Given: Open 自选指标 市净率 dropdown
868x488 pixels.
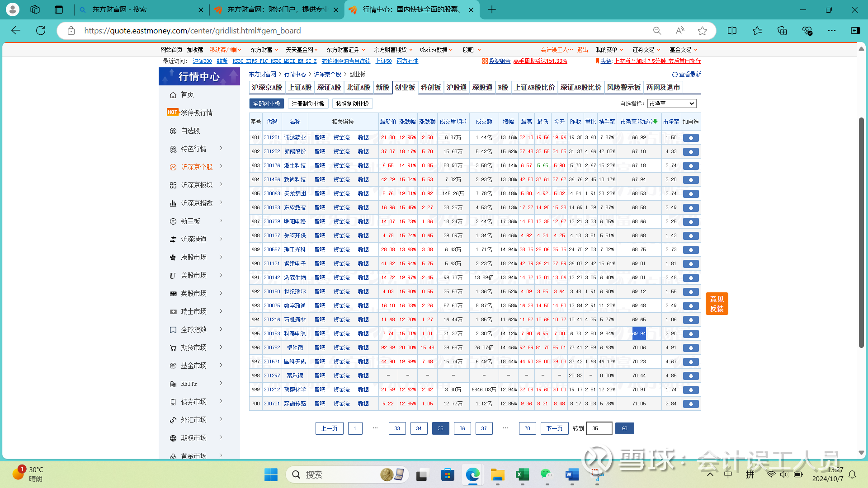Looking at the screenshot, I should [x=671, y=103].
